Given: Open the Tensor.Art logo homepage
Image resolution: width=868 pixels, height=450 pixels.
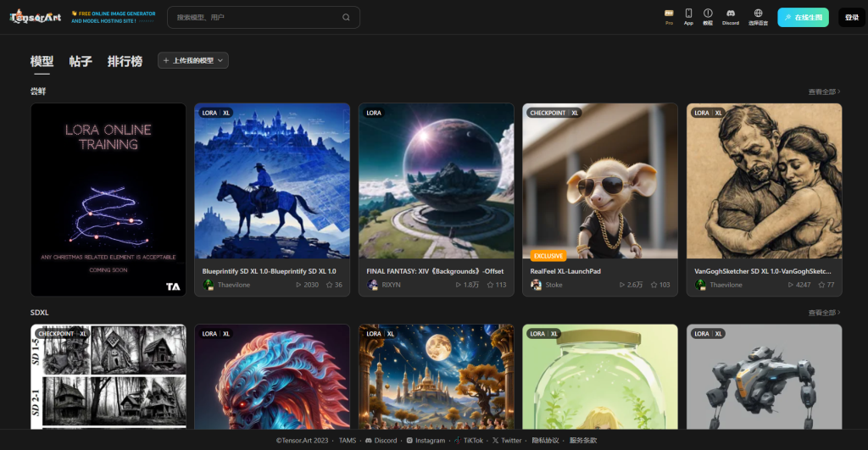Looking at the screenshot, I should [x=36, y=17].
